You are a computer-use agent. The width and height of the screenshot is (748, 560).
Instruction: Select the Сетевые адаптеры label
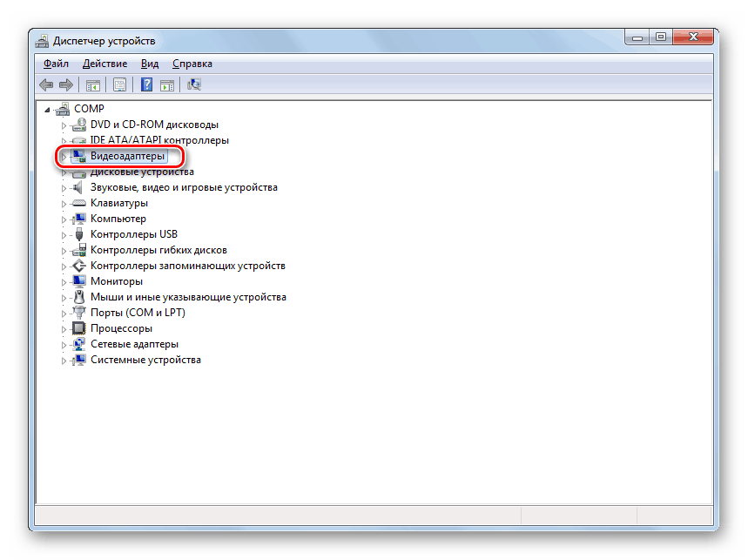pyautogui.click(x=134, y=344)
